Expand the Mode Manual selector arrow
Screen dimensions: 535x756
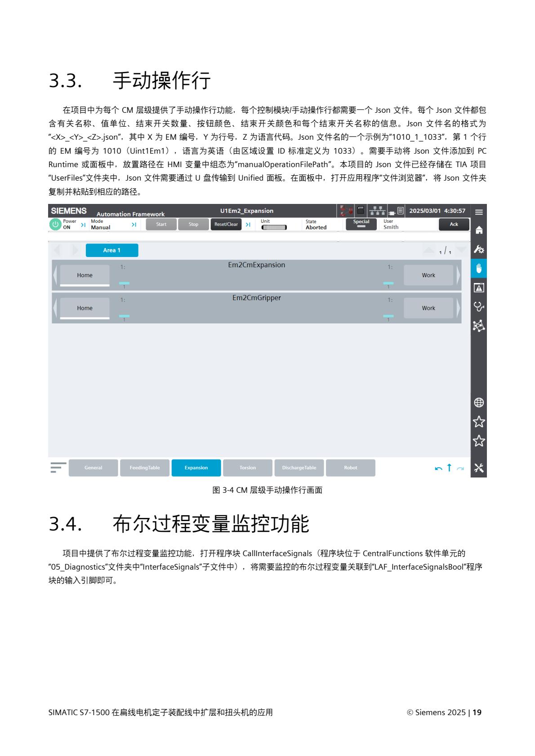click(x=134, y=225)
